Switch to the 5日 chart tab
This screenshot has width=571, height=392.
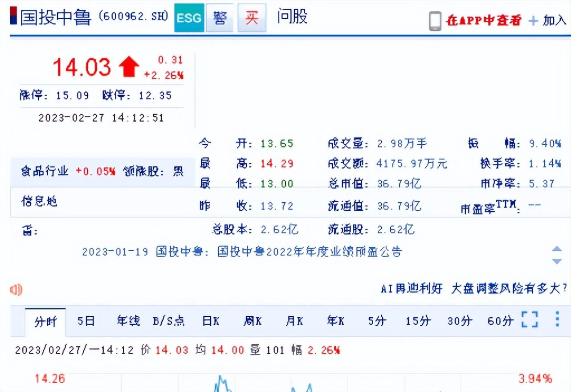click(86, 321)
